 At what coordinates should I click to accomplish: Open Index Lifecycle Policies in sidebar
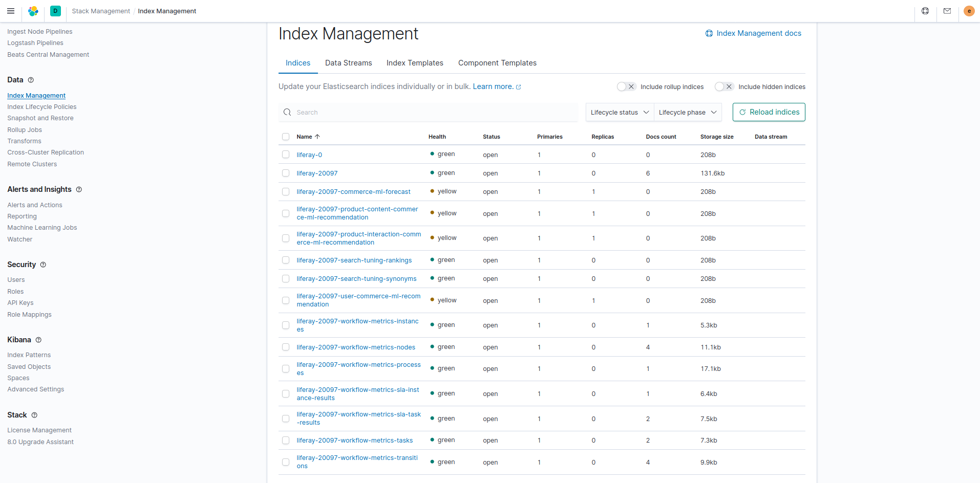click(42, 107)
